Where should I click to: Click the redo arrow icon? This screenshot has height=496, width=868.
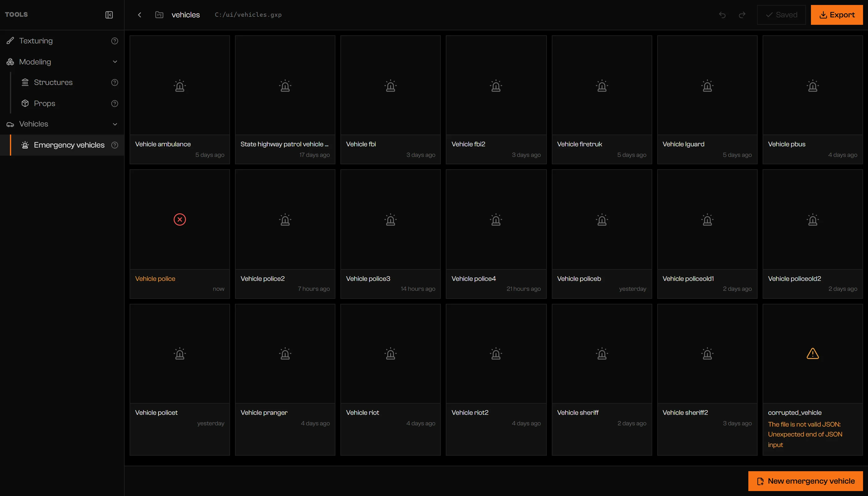(x=742, y=15)
